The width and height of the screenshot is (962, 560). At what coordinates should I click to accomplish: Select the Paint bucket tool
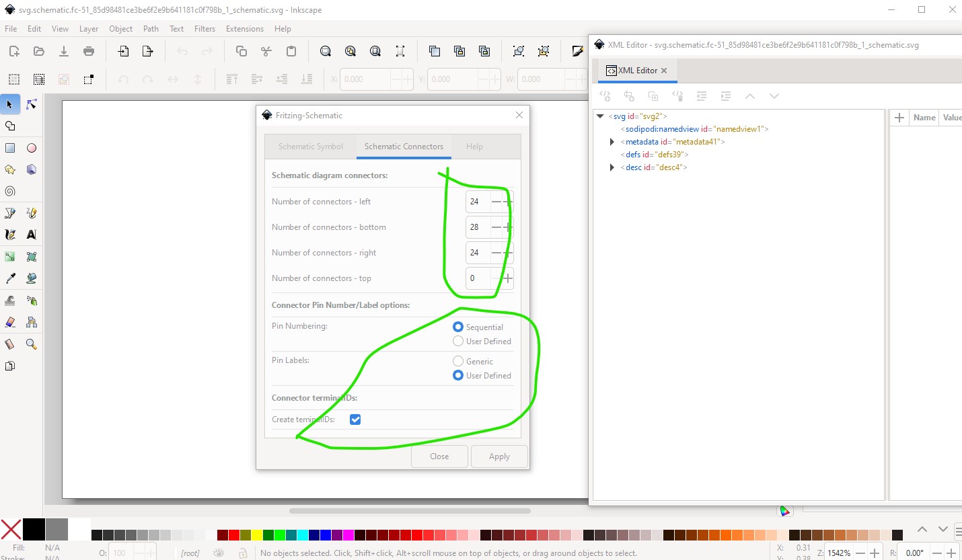point(31,278)
